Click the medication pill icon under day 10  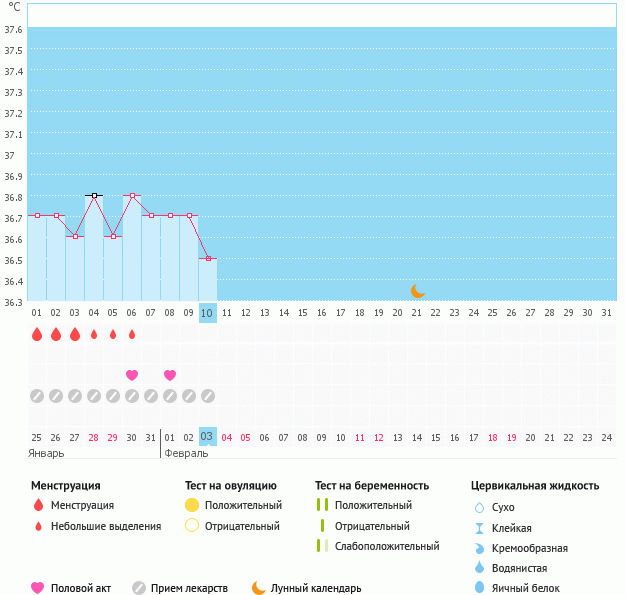207,396
